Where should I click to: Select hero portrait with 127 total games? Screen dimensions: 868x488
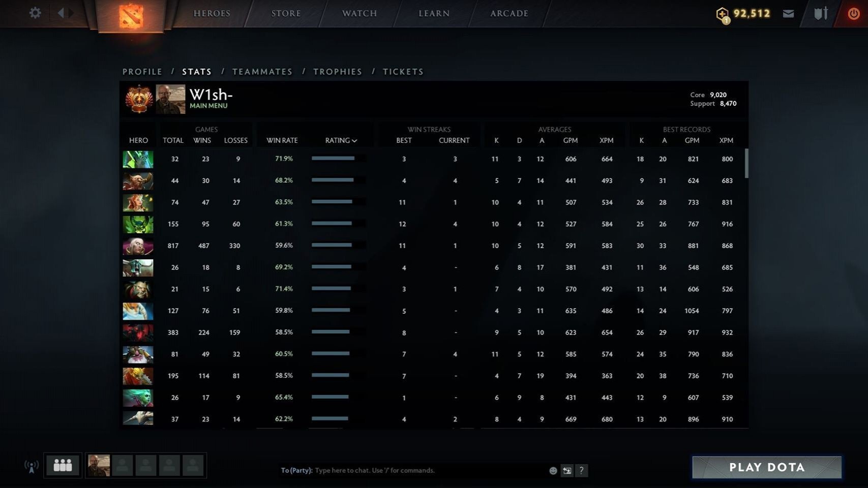(138, 311)
